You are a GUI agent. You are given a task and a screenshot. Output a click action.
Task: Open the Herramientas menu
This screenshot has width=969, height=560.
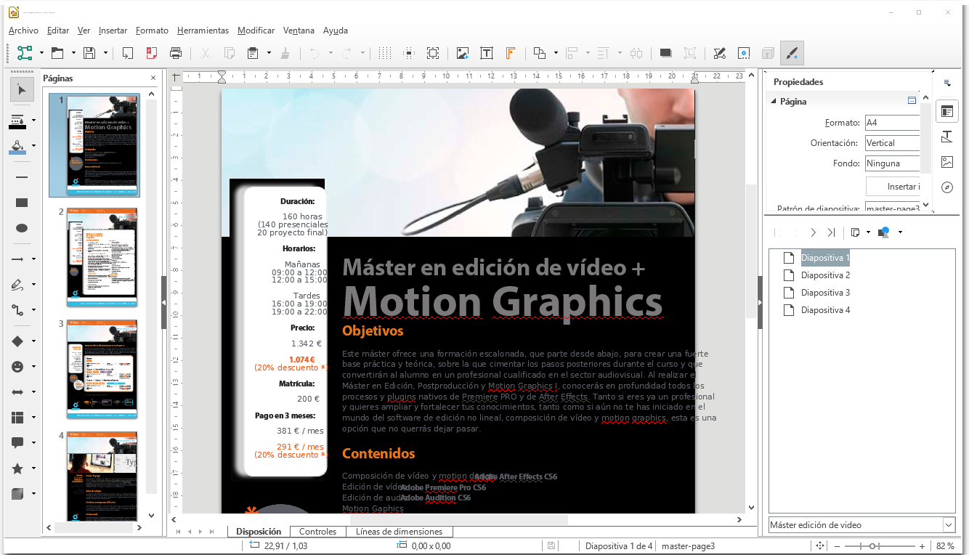point(203,31)
